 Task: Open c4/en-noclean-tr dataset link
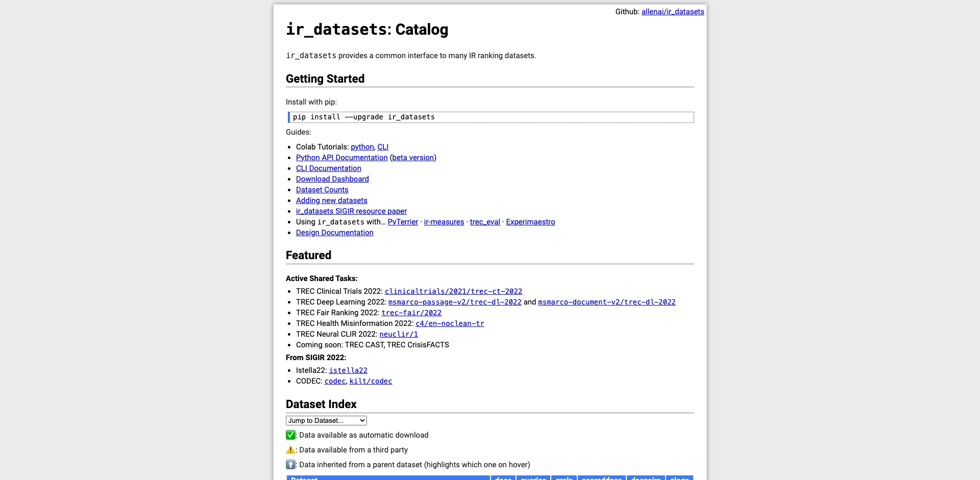(x=450, y=323)
